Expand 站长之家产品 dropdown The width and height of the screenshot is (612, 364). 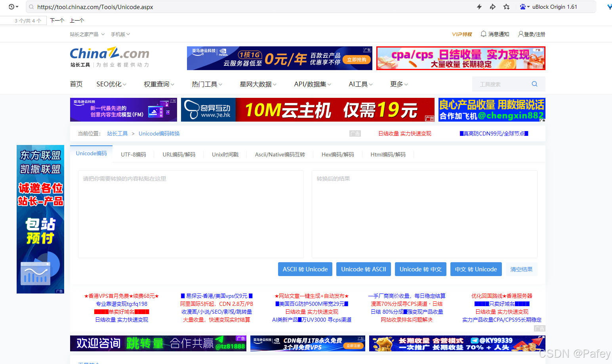click(87, 34)
